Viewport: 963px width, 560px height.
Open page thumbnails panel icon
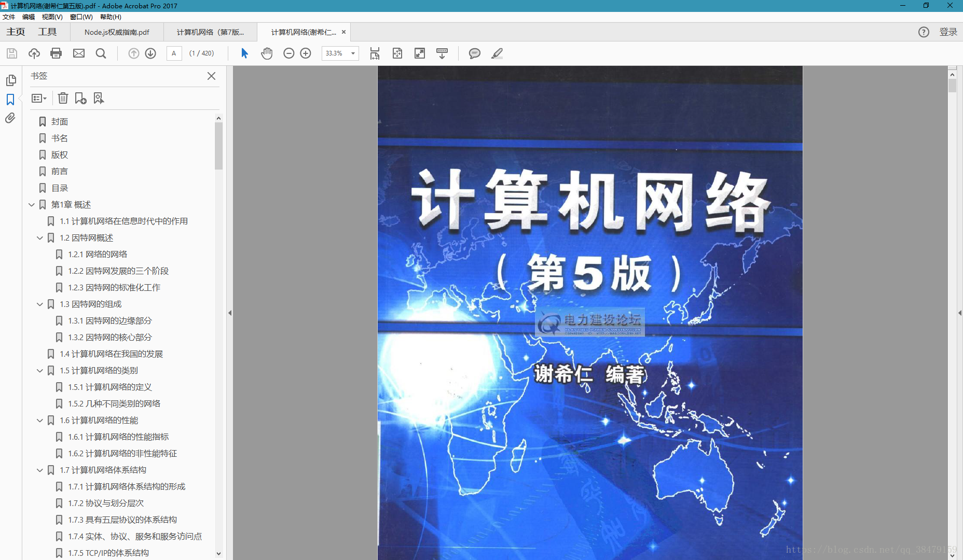(11, 80)
